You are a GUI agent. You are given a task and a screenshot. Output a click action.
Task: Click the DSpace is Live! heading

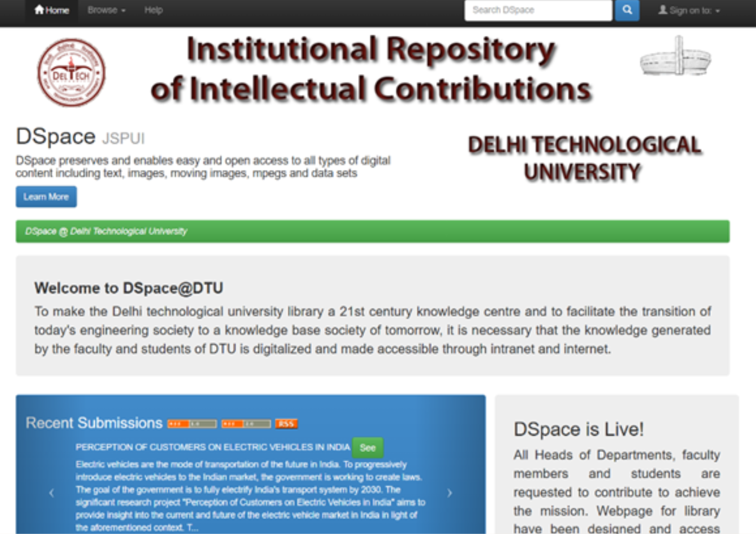(x=579, y=429)
